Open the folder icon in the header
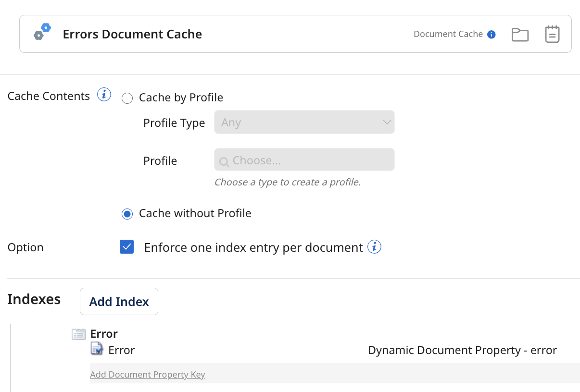Screen dimensions: 580x392 tap(520, 34)
